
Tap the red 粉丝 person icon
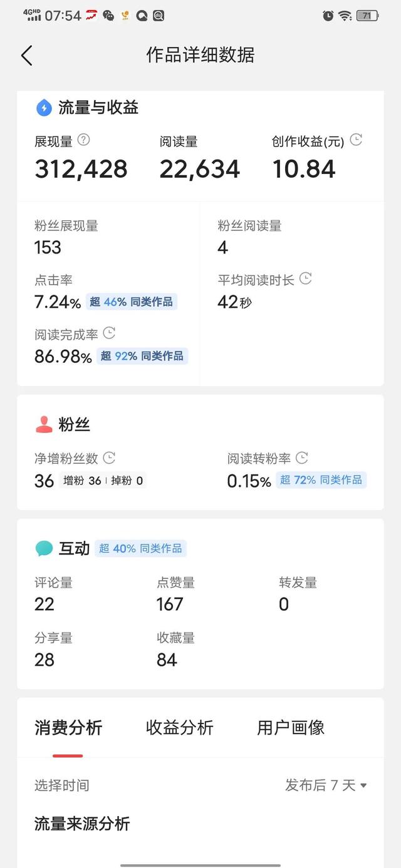click(x=44, y=425)
